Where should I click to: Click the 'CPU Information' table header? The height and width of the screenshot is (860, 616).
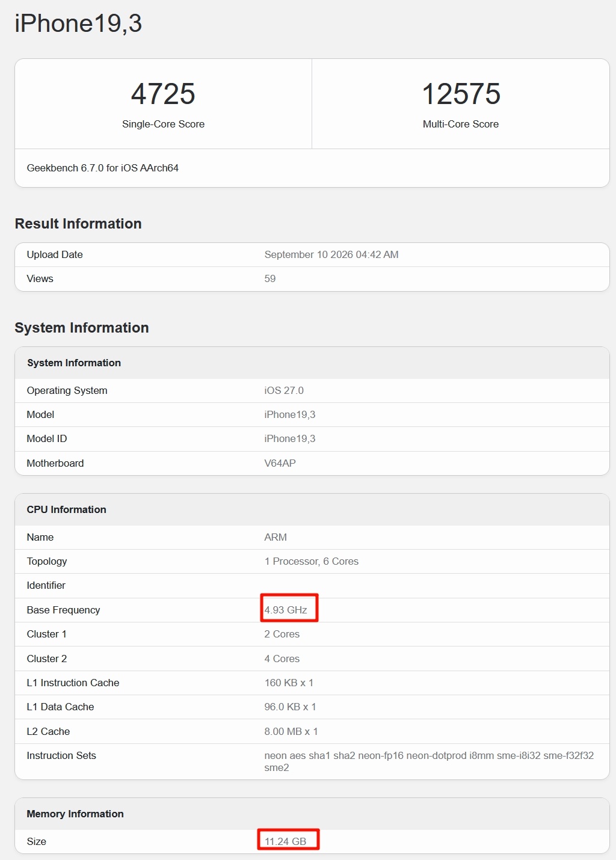tap(312, 509)
